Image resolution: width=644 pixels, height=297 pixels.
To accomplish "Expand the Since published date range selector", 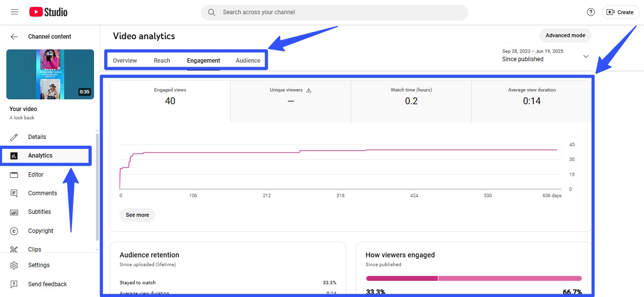I will coord(586,56).
